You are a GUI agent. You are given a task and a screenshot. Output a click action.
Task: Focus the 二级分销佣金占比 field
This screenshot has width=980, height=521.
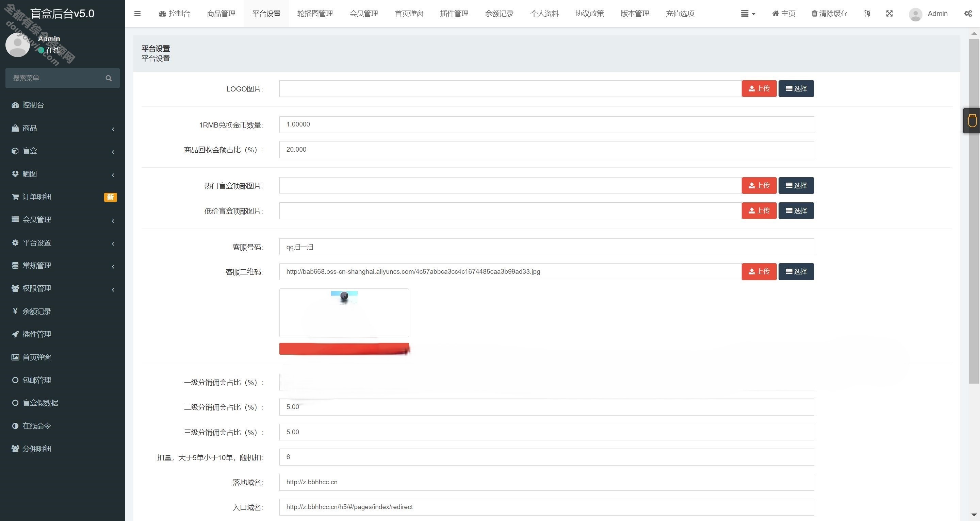tap(546, 407)
